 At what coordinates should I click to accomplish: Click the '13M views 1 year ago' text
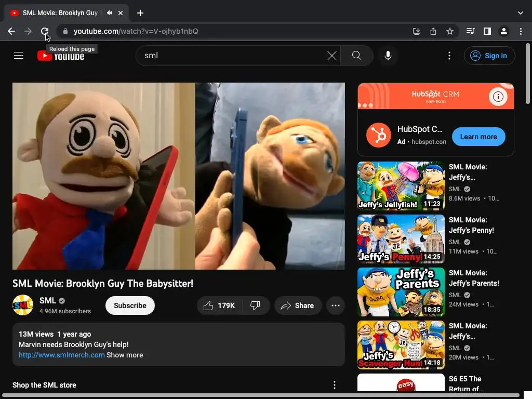point(55,334)
